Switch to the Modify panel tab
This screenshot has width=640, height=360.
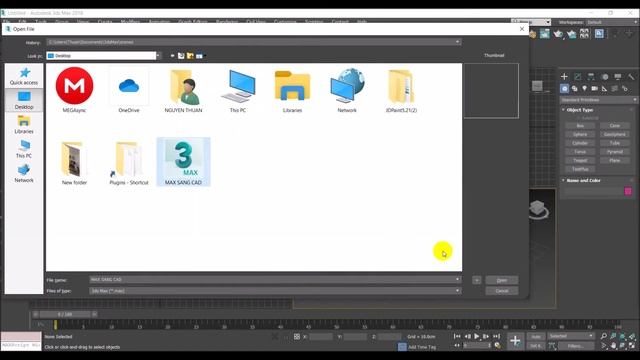pyautogui.click(x=578, y=76)
